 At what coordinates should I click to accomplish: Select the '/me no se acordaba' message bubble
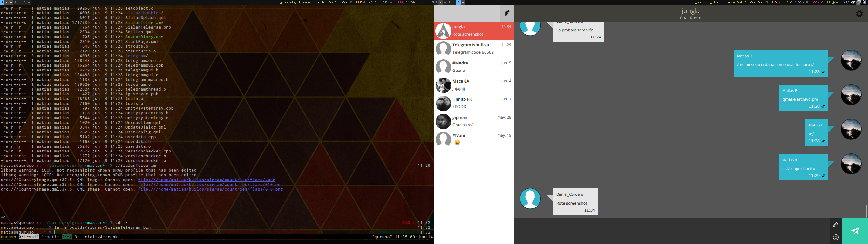(781, 63)
